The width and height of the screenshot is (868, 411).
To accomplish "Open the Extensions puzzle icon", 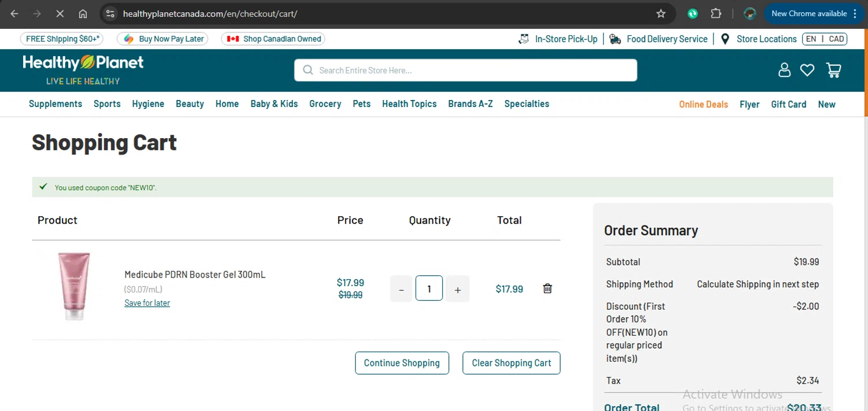I will click(x=716, y=13).
